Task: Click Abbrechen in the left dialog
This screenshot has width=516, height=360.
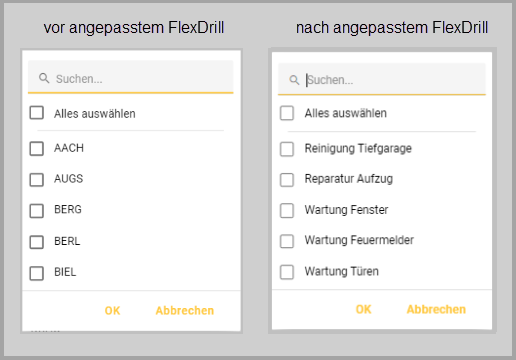Action: pyautogui.click(x=185, y=311)
